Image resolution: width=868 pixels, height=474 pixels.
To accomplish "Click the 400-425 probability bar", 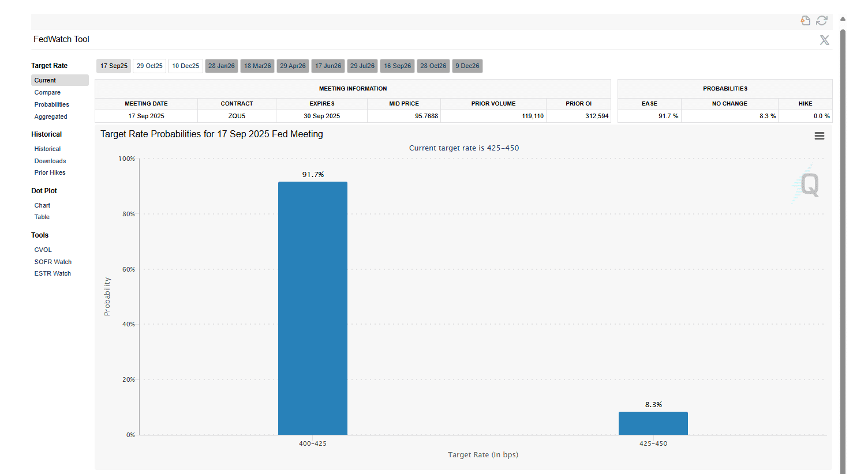I will click(312, 309).
